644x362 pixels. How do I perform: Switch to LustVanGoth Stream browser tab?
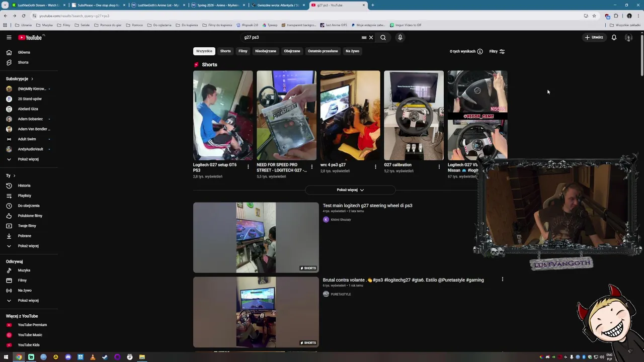pyautogui.click(x=38, y=5)
